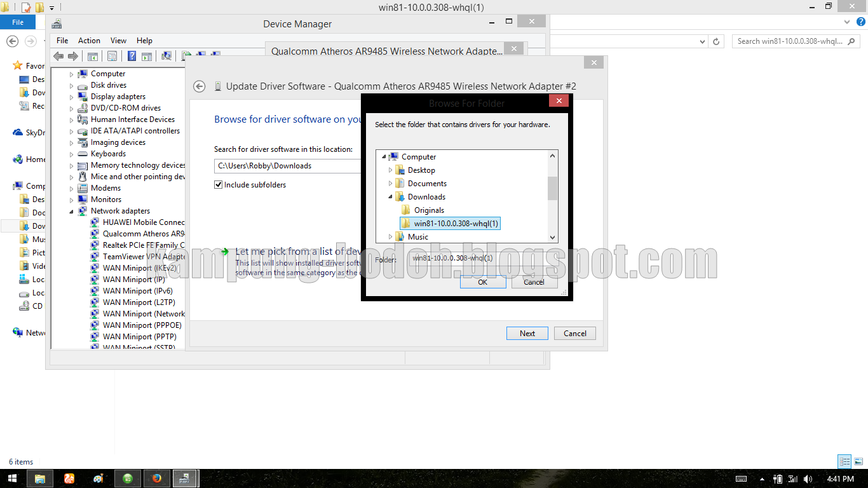
Task: Expand Documents in Browse For Folder tree
Action: tap(391, 184)
